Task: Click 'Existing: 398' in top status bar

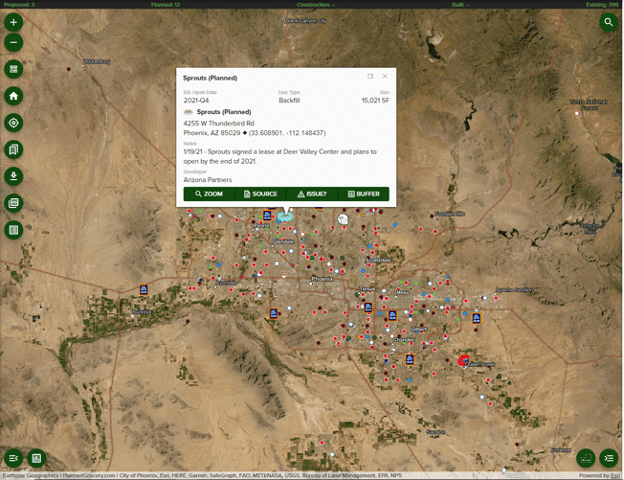Action: click(x=602, y=5)
